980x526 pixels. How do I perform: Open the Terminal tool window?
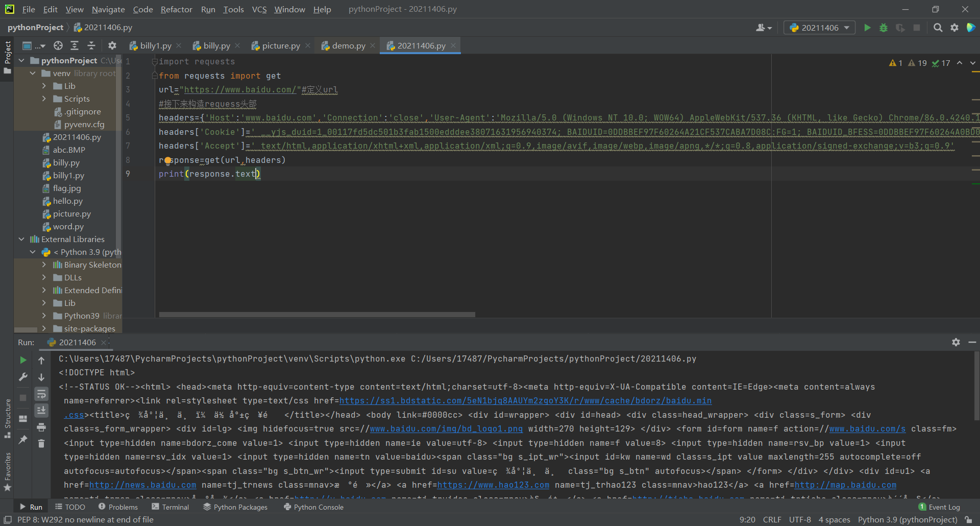[170, 507]
